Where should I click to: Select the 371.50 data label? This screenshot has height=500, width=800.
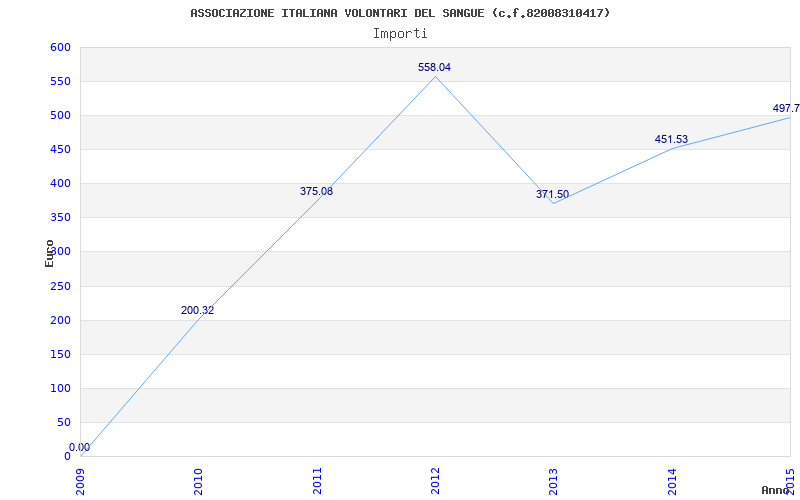[x=553, y=194]
